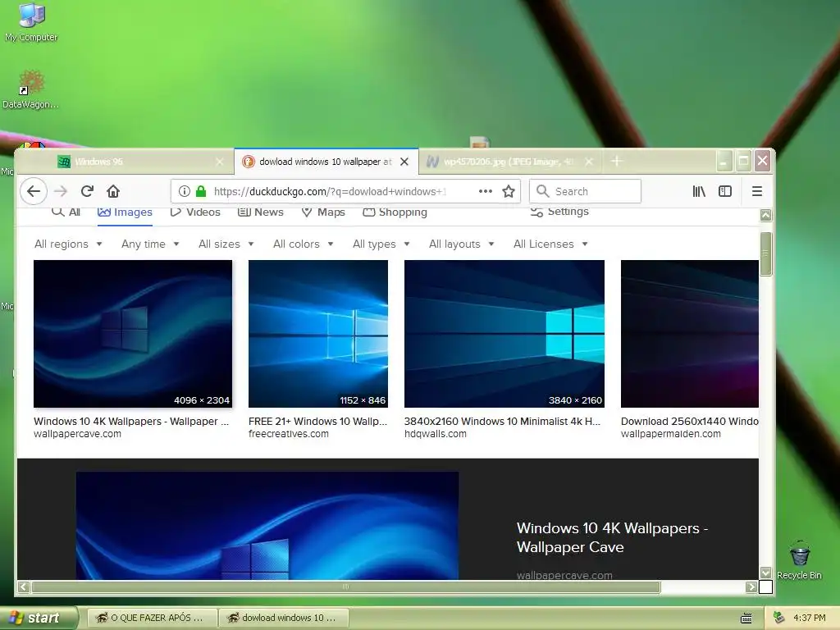Expand the All sizes filter
Viewport: 840px width, 630px height.
pyautogui.click(x=226, y=244)
